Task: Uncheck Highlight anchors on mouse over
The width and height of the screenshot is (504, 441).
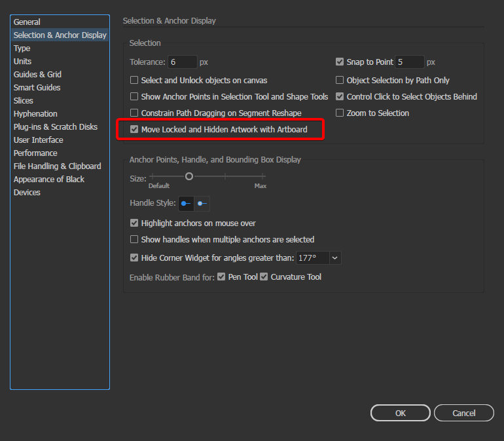Action: tap(134, 223)
